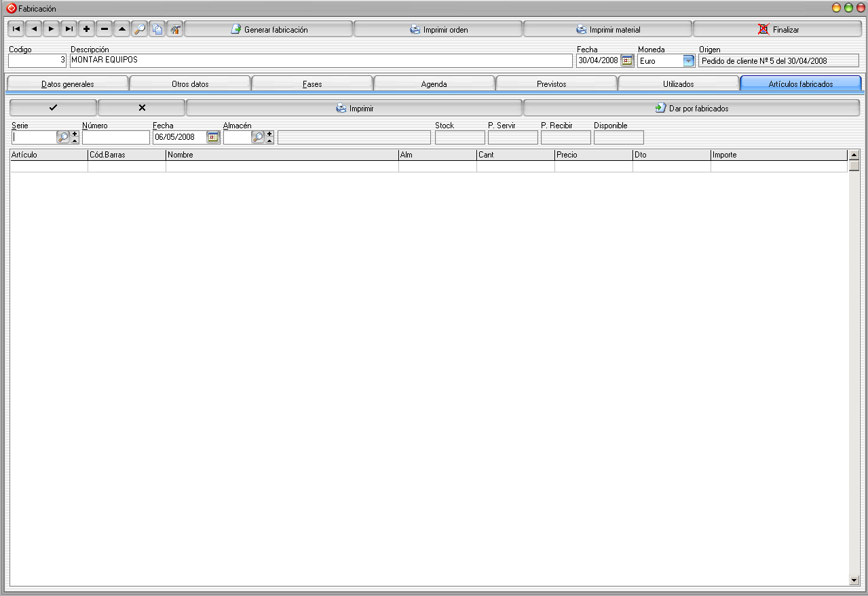Open the Almacén lookup magnifier
868x596 pixels.
(258, 137)
